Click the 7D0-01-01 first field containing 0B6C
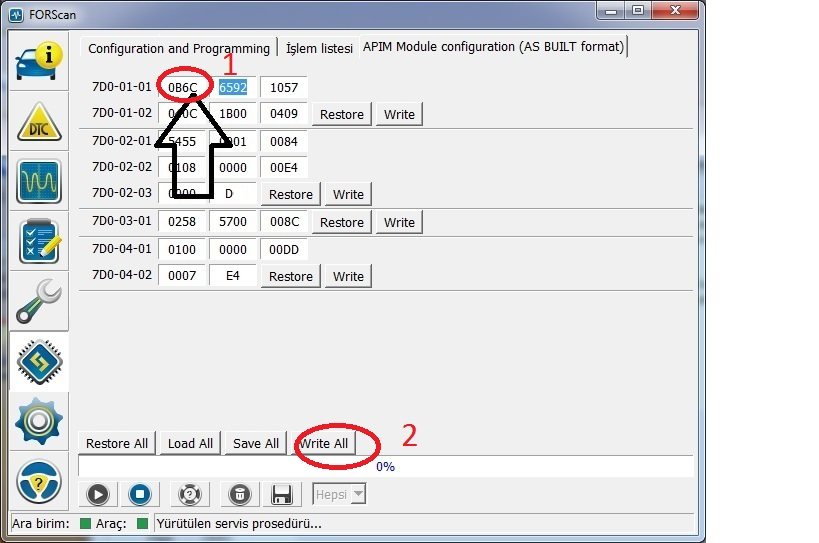Image resolution: width=819 pixels, height=543 pixels. pyautogui.click(x=183, y=87)
